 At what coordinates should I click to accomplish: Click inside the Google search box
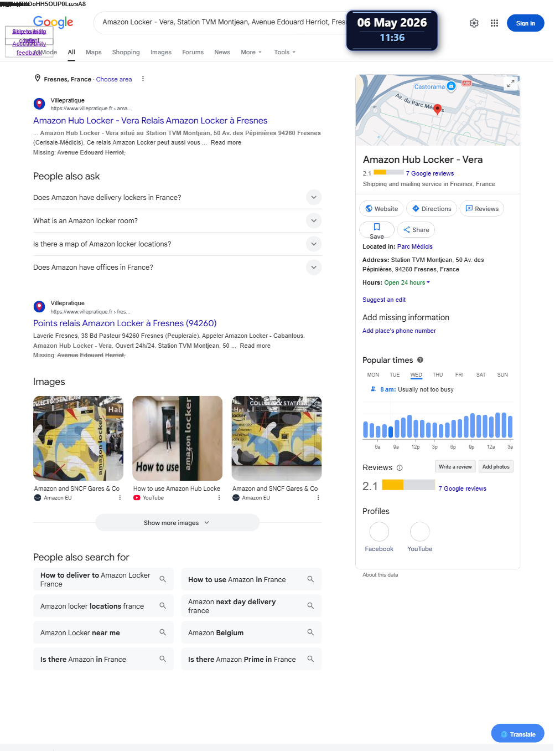click(221, 22)
